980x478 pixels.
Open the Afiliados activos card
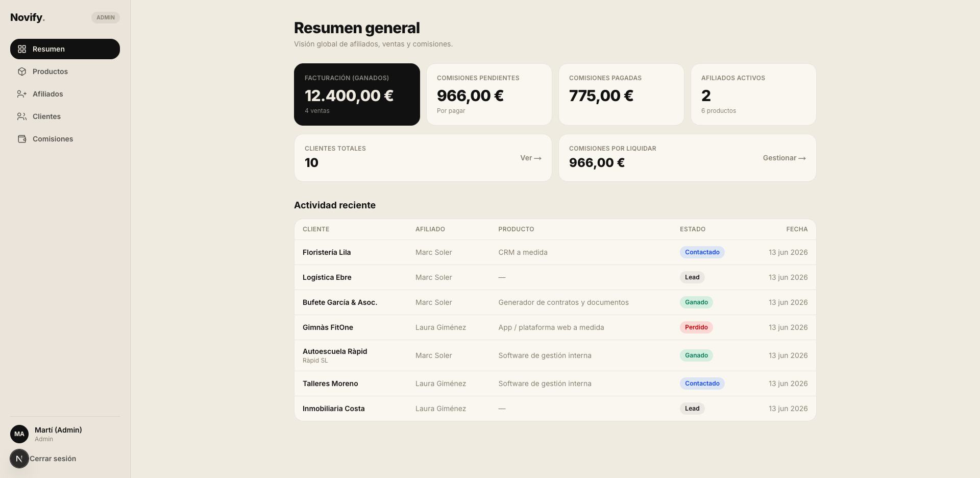[753, 94]
